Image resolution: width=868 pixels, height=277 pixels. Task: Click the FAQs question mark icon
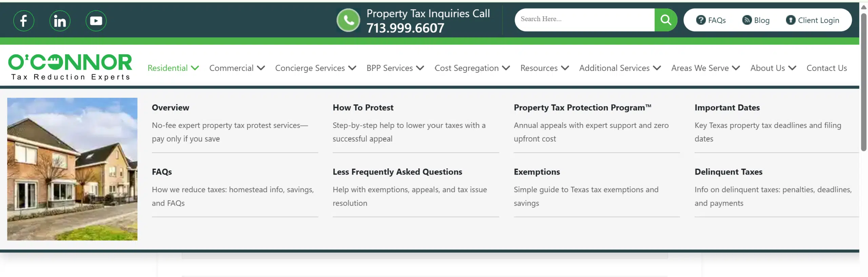point(701,20)
